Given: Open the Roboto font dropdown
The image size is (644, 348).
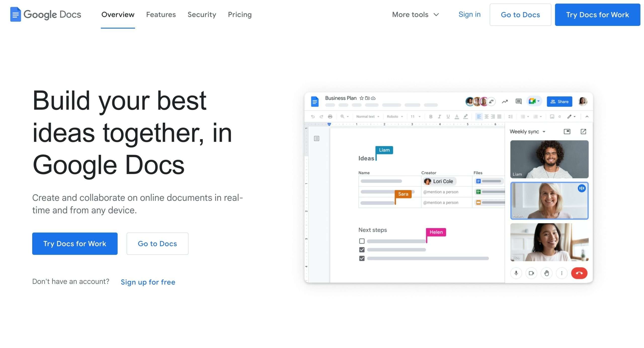Looking at the screenshot, I should [x=395, y=117].
